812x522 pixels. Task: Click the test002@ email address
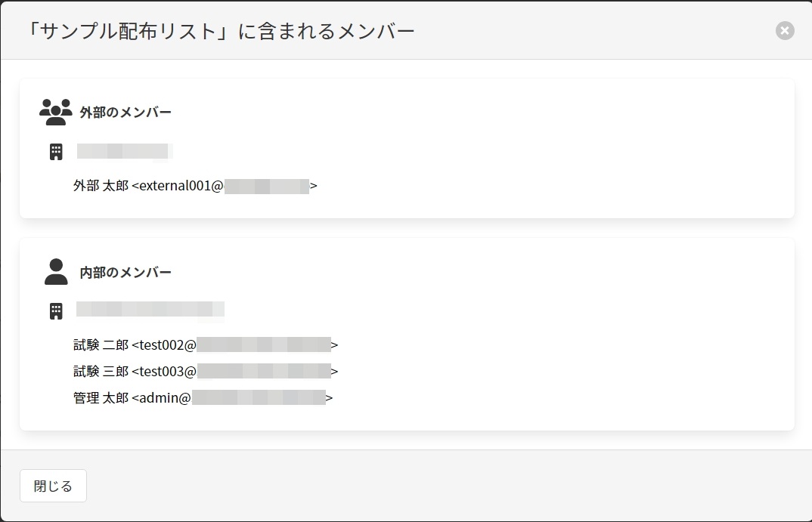click(x=234, y=345)
